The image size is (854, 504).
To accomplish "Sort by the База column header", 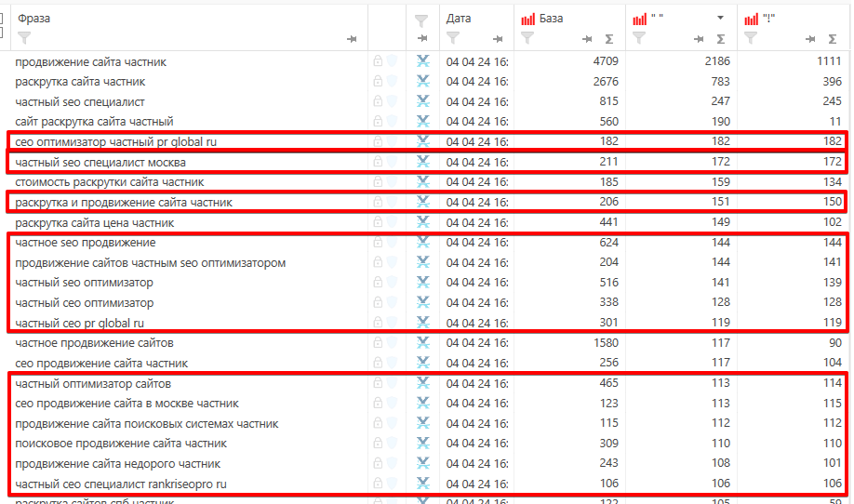I will [x=551, y=19].
